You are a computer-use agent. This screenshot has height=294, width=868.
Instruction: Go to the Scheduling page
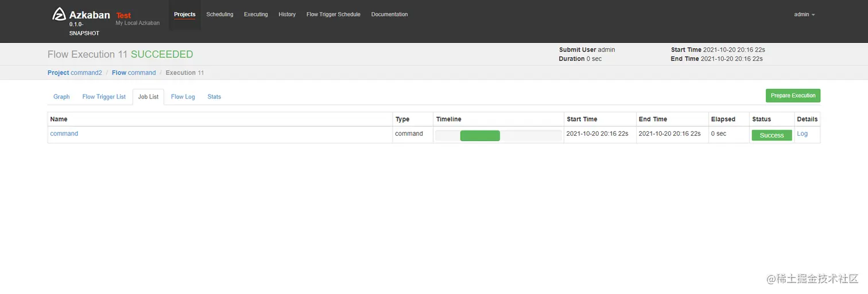pos(220,14)
